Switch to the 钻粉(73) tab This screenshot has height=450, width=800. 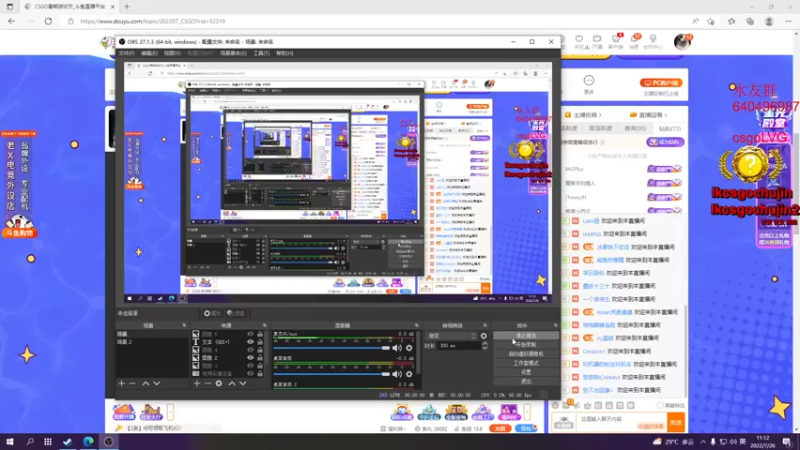point(670,129)
